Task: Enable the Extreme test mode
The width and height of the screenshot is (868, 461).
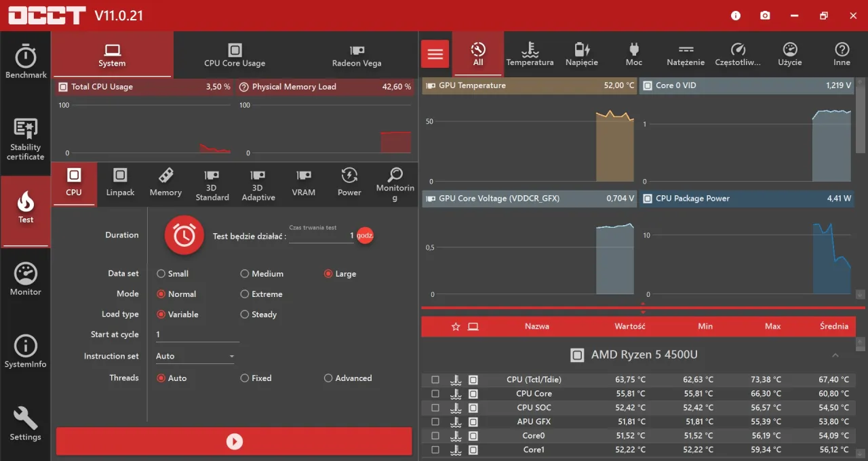Action: [x=244, y=294]
